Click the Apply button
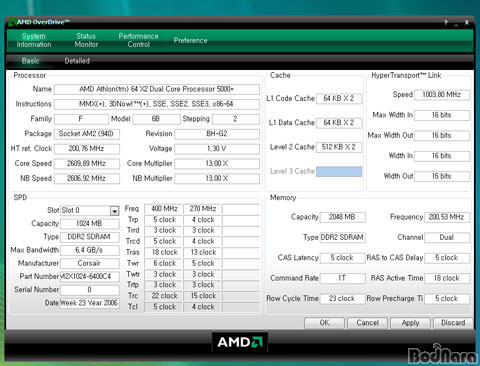Screen dimensions: 480x366 [x=410, y=323]
